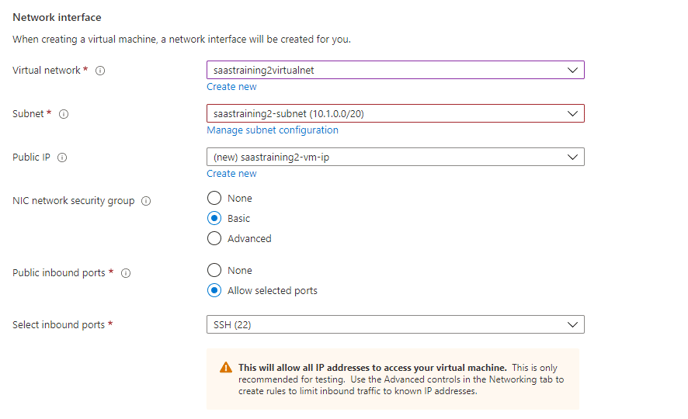
Task: Set Public inbound ports to None
Action: click(x=214, y=270)
